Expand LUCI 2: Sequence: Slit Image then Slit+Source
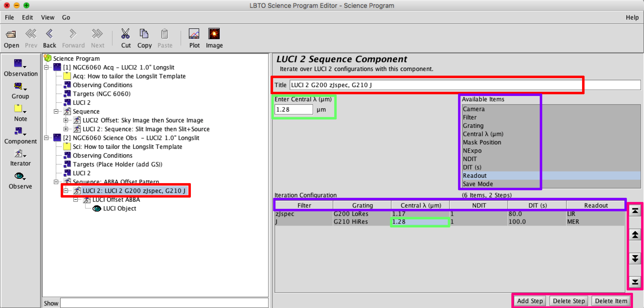This screenshot has width=644, height=308. pyautogui.click(x=66, y=129)
